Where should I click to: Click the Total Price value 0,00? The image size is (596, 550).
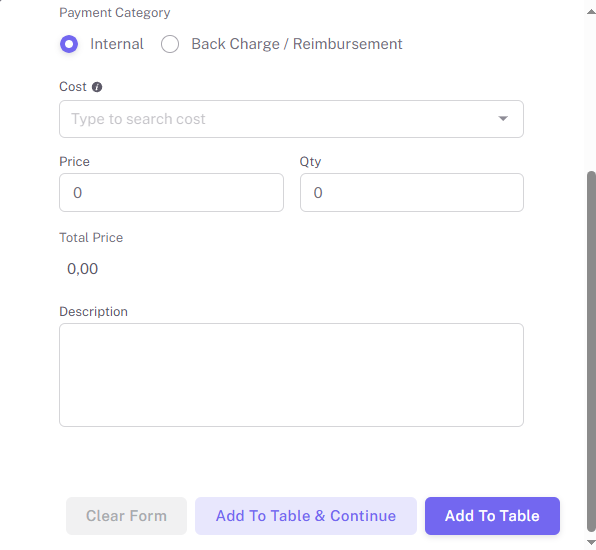(x=82, y=269)
